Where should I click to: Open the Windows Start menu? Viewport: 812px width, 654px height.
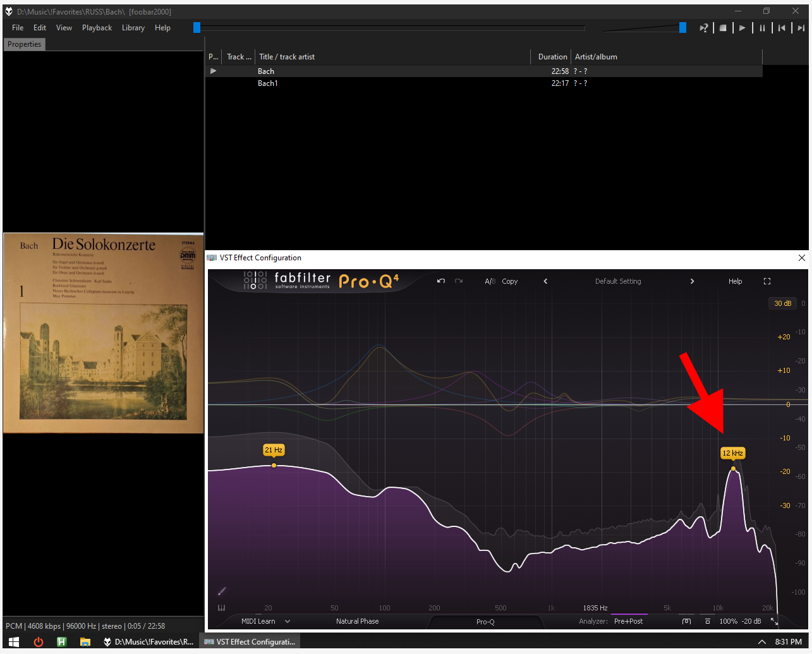pyautogui.click(x=14, y=642)
